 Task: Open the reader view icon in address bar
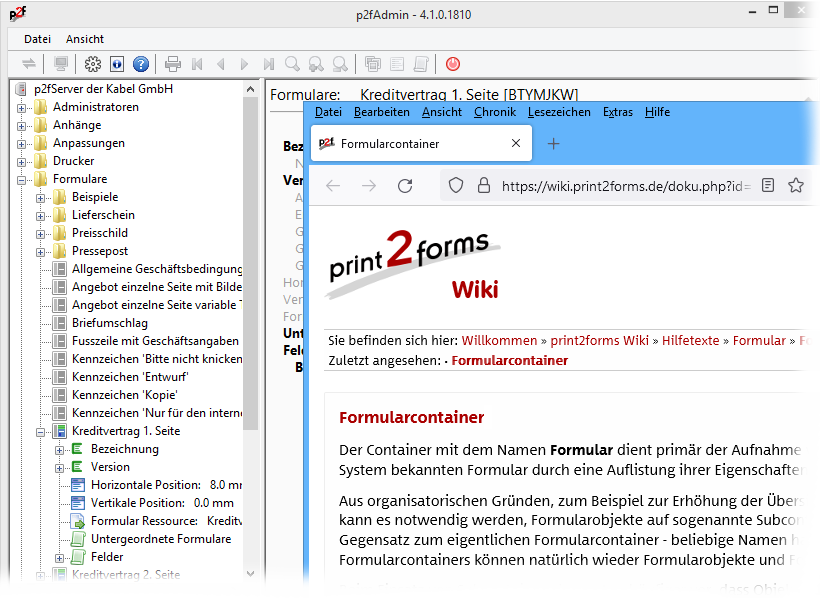pyautogui.click(x=768, y=186)
